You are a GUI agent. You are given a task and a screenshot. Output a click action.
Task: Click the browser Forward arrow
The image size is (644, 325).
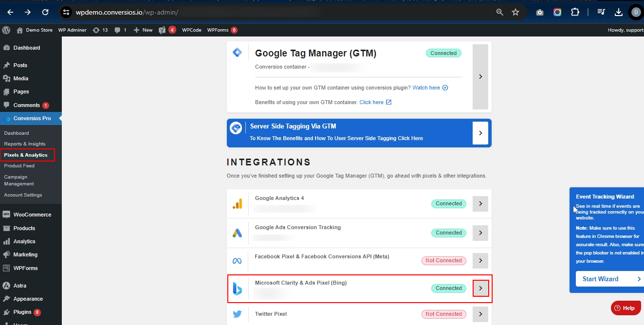coord(28,12)
